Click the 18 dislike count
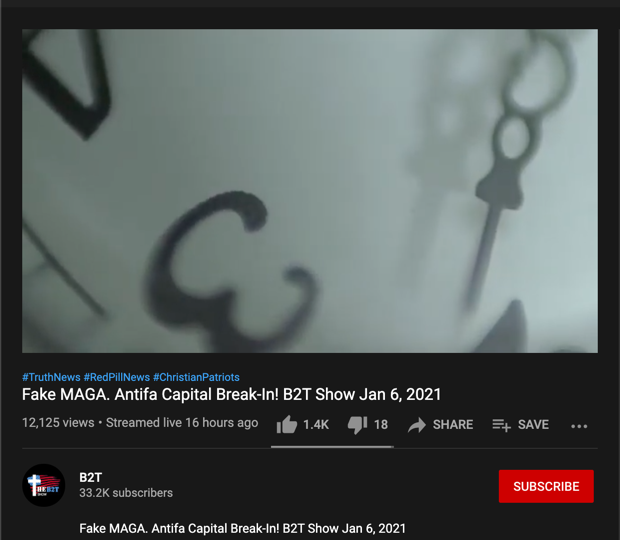Screen dimensions: 620x540 click(x=381, y=425)
